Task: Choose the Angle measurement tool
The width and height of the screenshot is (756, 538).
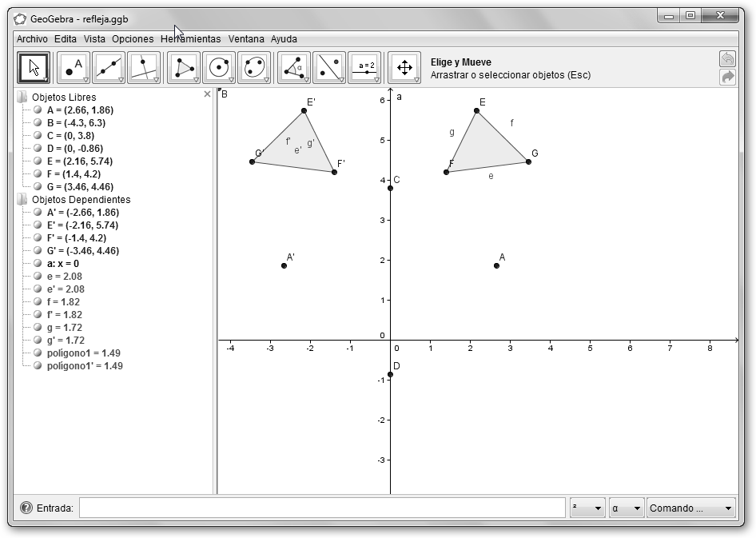Action: [x=294, y=68]
